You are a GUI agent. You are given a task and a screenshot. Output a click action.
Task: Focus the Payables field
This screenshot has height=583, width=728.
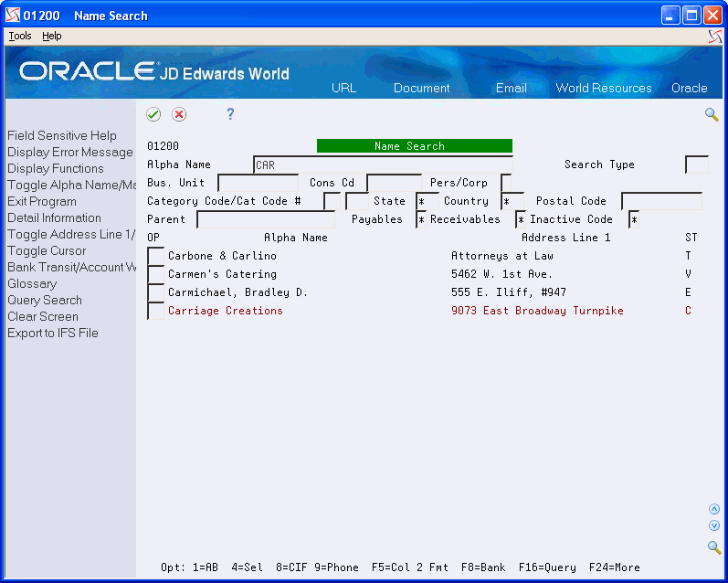(x=421, y=219)
